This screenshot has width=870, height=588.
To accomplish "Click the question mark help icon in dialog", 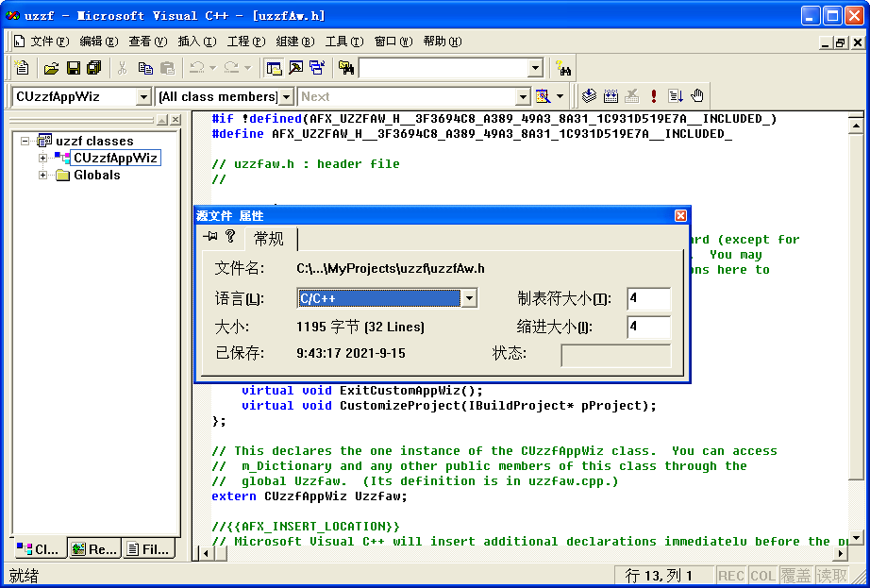I will pyautogui.click(x=231, y=236).
